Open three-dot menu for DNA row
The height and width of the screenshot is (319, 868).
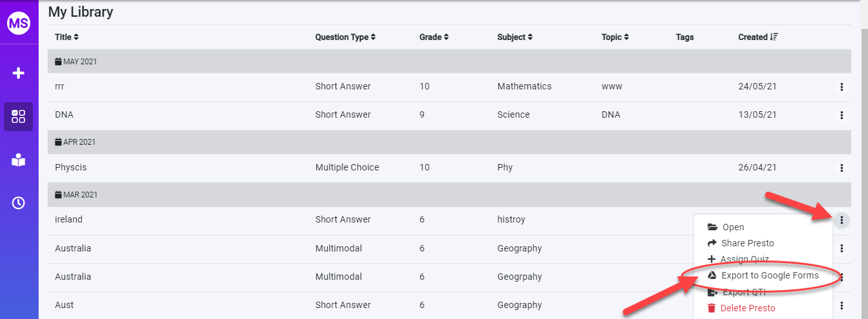(841, 115)
